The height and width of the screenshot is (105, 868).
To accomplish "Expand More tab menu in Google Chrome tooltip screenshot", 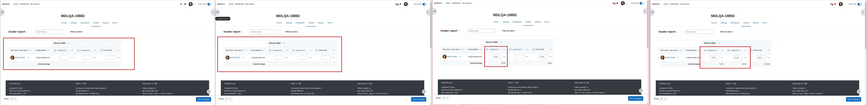I will (x=330, y=23).
